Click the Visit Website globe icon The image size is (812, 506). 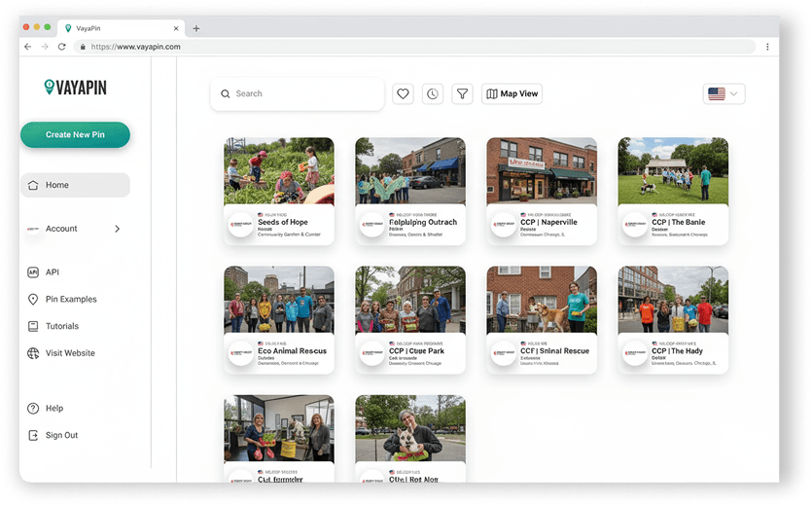pyautogui.click(x=33, y=353)
